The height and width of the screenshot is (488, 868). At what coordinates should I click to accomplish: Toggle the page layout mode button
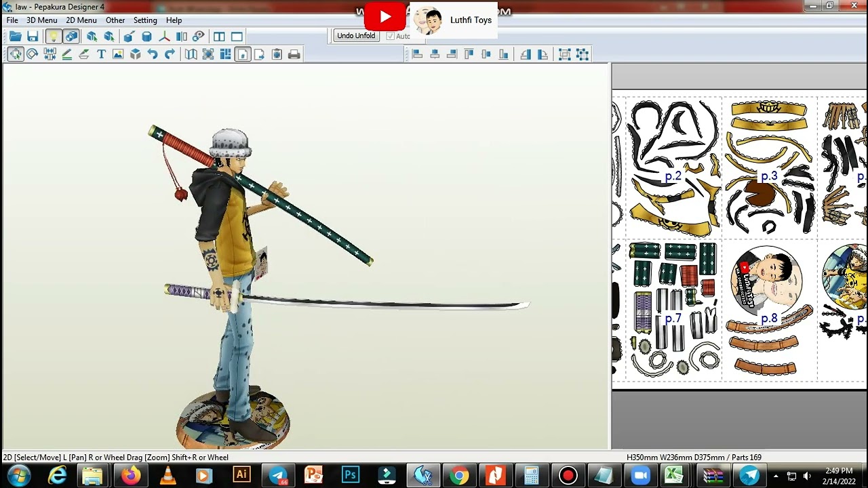point(243,54)
